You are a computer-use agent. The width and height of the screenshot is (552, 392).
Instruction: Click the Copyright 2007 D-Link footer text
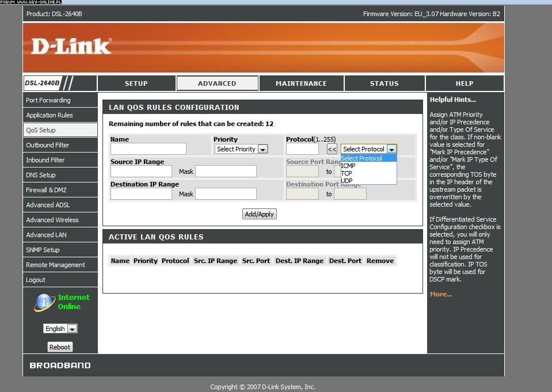pyautogui.click(x=262, y=387)
